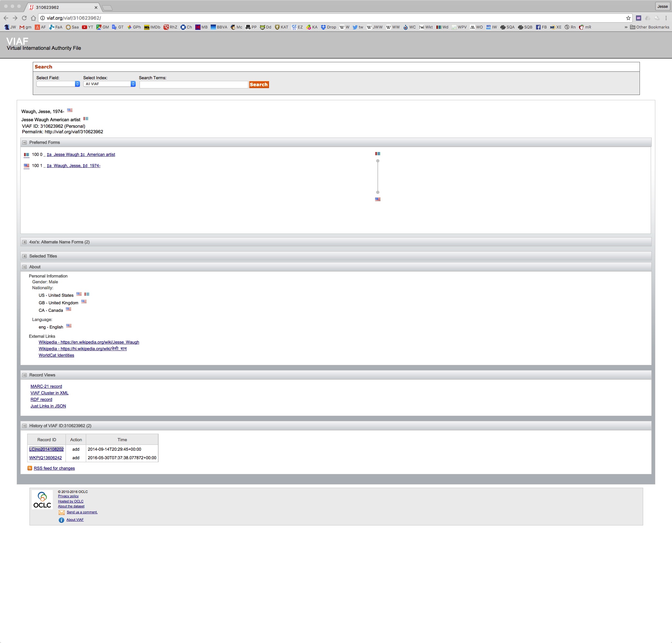Screen dimensions: 672x643
Task: Click the RSS feed icon for changes
Action: pos(29,468)
